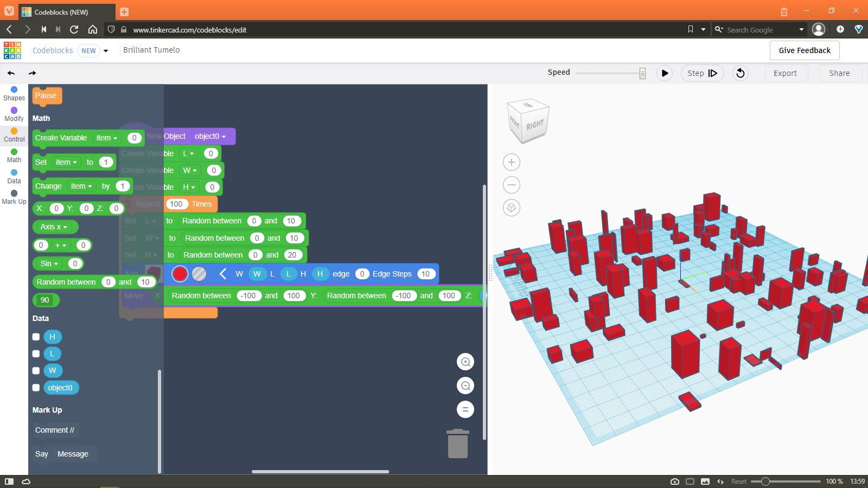
Task: Toggle the L variable checkbox
Action: coord(36,354)
